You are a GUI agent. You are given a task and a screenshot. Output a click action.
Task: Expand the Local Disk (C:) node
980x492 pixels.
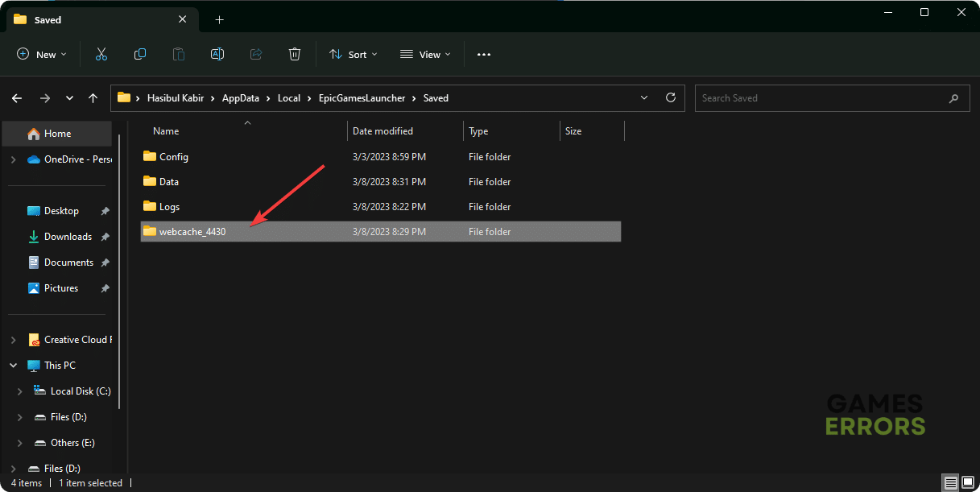(x=21, y=391)
